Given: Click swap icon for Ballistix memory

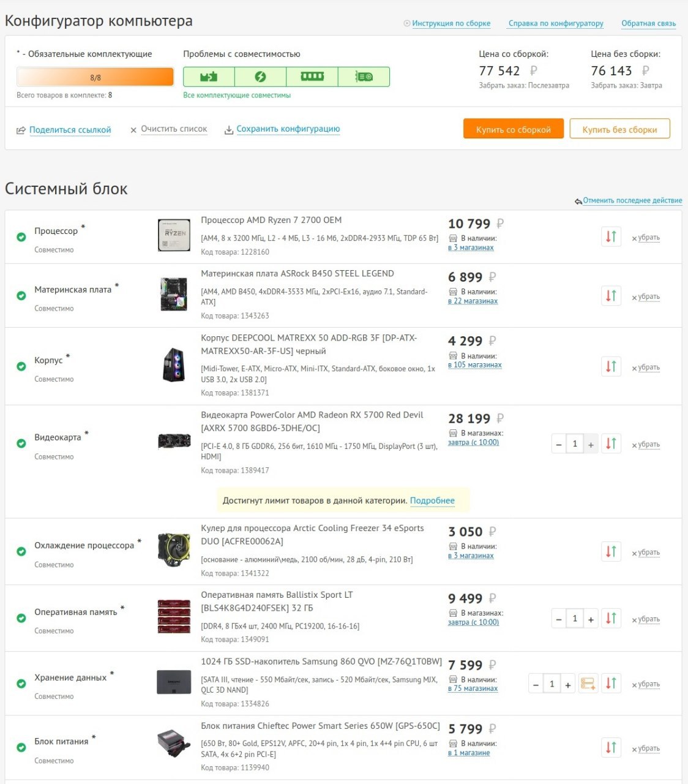Looking at the screenshot, I should coord(611,618).
